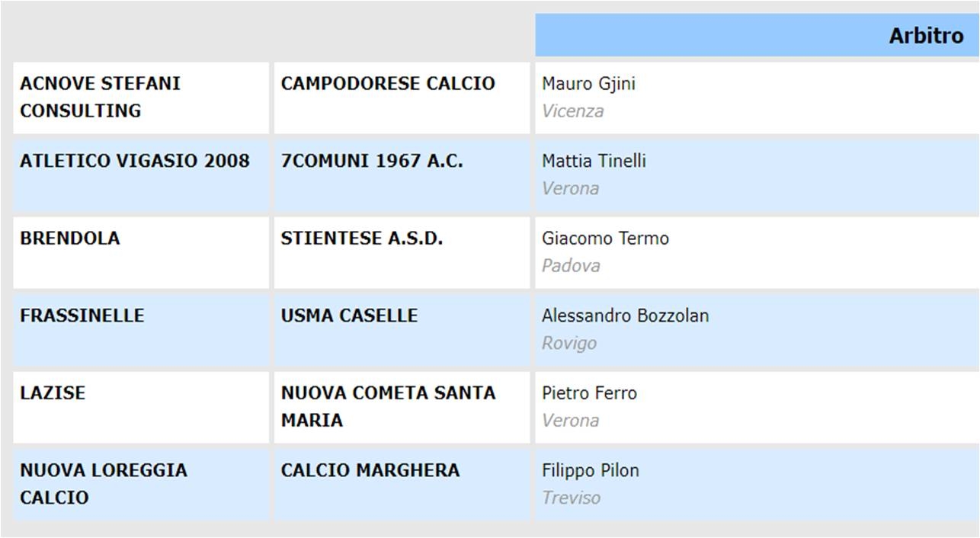
Task: Select referee Mattia Tinelli
Action: click(594, 161)
